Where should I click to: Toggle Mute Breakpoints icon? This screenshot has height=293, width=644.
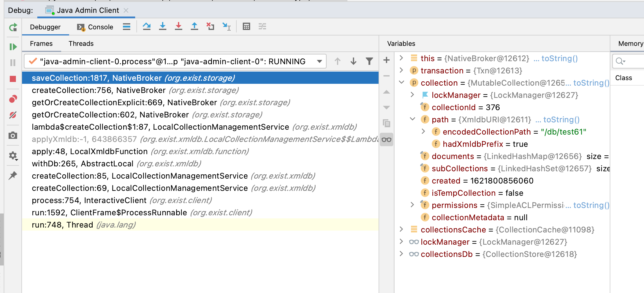(x=13, y=115)
